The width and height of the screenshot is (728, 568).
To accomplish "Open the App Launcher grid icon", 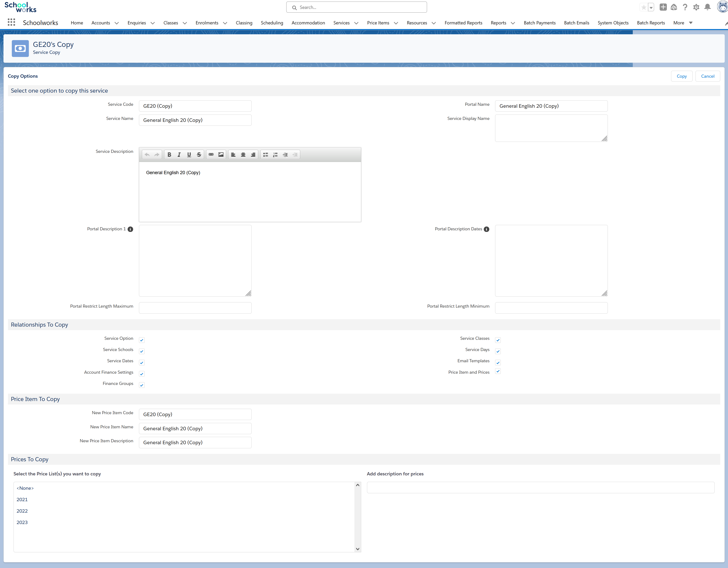I will point(11,22).
